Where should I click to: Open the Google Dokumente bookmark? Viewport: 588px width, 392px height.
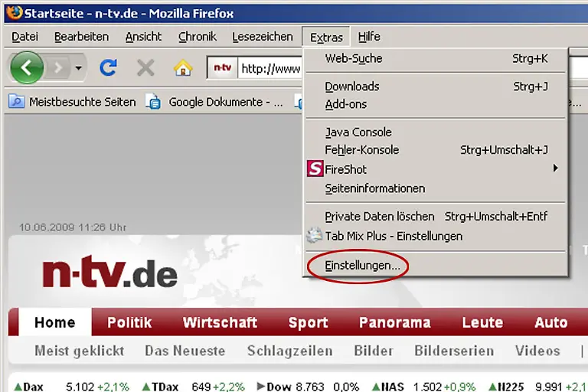pyautogui.click(x=217, y=102)
